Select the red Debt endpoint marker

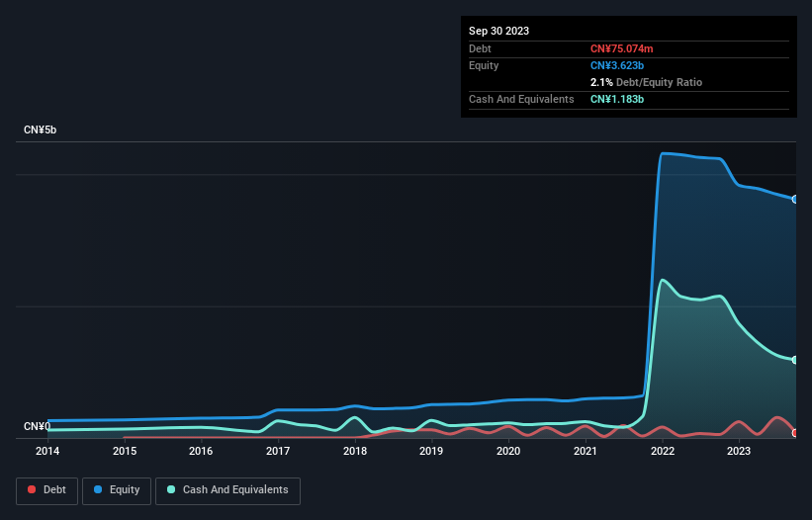(x=795, y=433)
